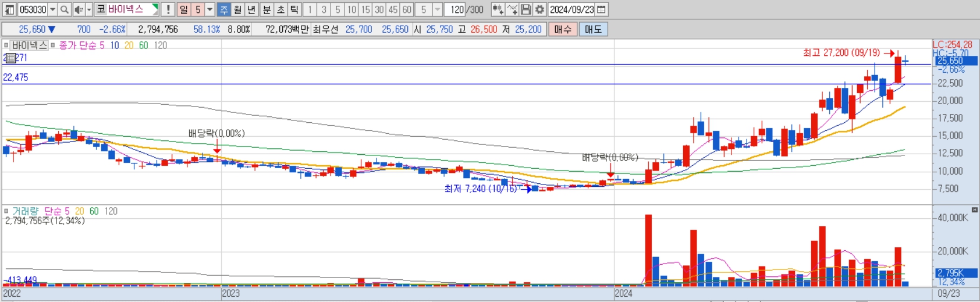Click the 10 moving average legend
The width and height of the screenshot is (980, 302).
click(x=114, y=45)
